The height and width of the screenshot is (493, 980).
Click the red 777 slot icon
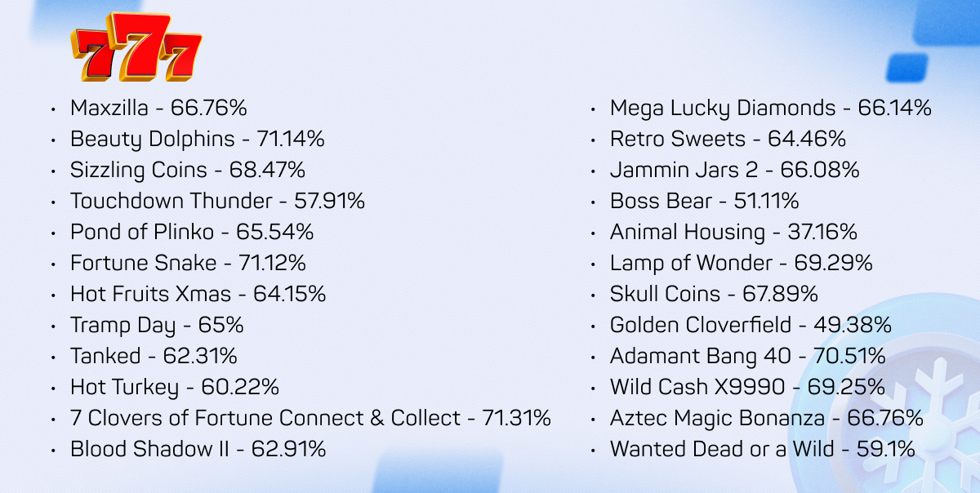pyautogui.click(x=136, y=47)
